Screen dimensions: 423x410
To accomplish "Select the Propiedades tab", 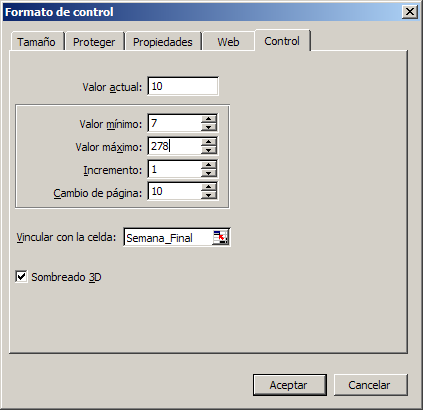I will 163,42.
